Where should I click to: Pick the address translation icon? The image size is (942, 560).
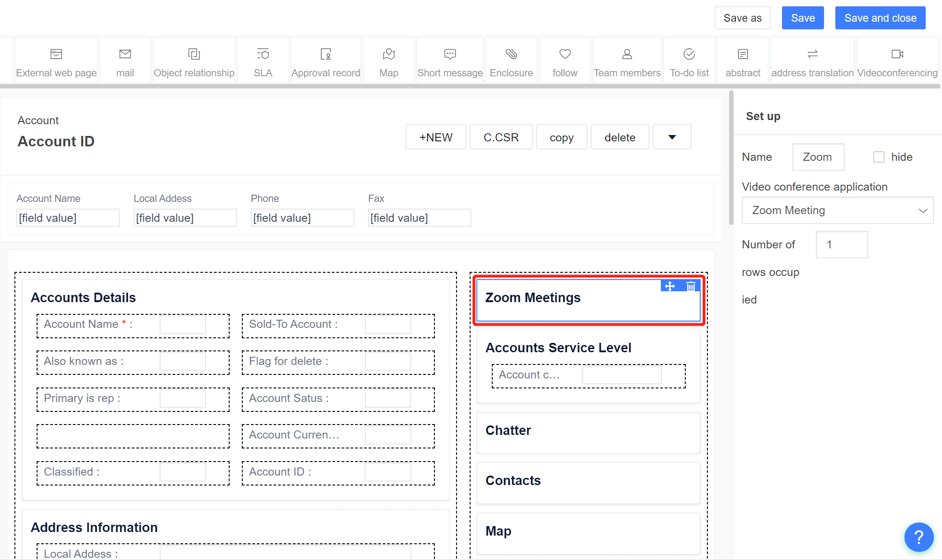[x=813, y=54]
